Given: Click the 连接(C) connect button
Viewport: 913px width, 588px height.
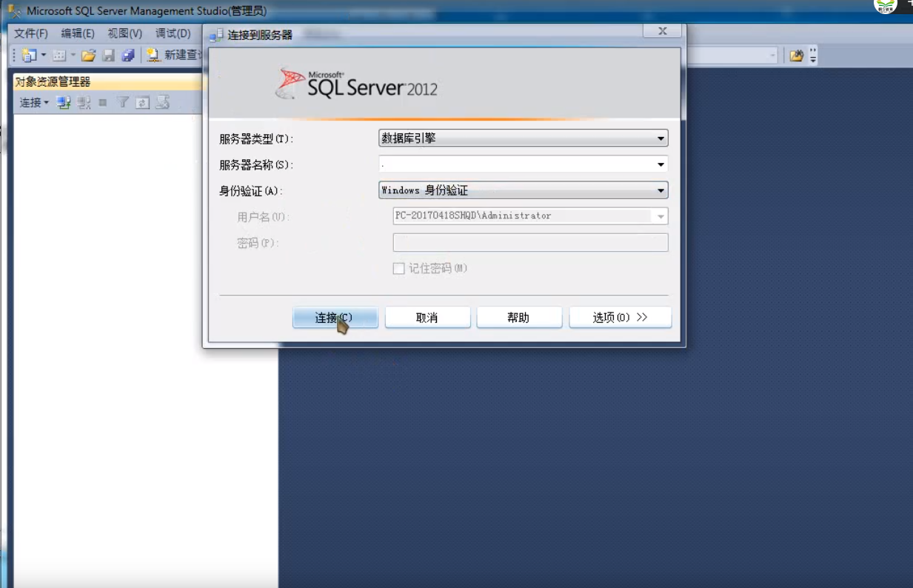Looking at the screenshot, I should 335,318.
